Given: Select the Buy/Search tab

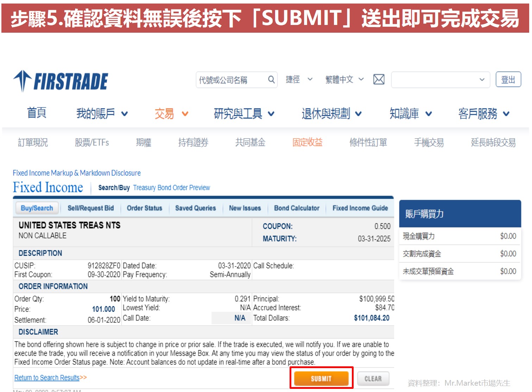Looking at the screenshot, I should coord(37,208).
